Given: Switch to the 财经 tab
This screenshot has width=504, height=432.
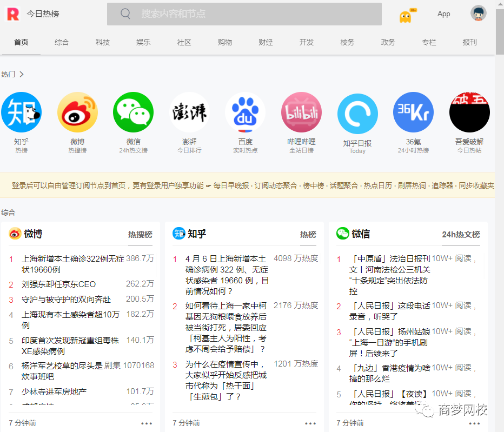Looking at the screenshot, I should (266, 42).
